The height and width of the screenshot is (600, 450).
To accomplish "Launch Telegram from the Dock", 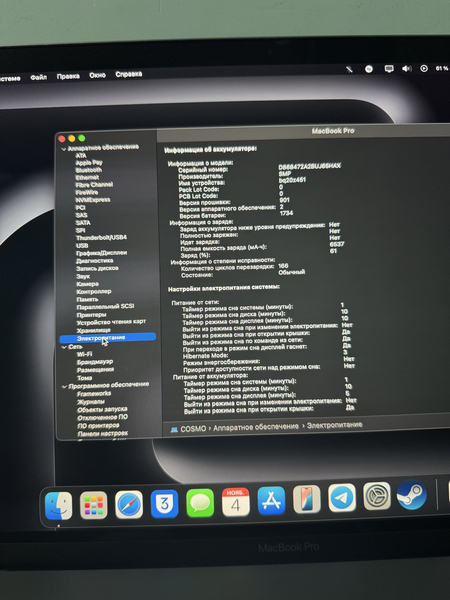I will click(x=342, y=498).
